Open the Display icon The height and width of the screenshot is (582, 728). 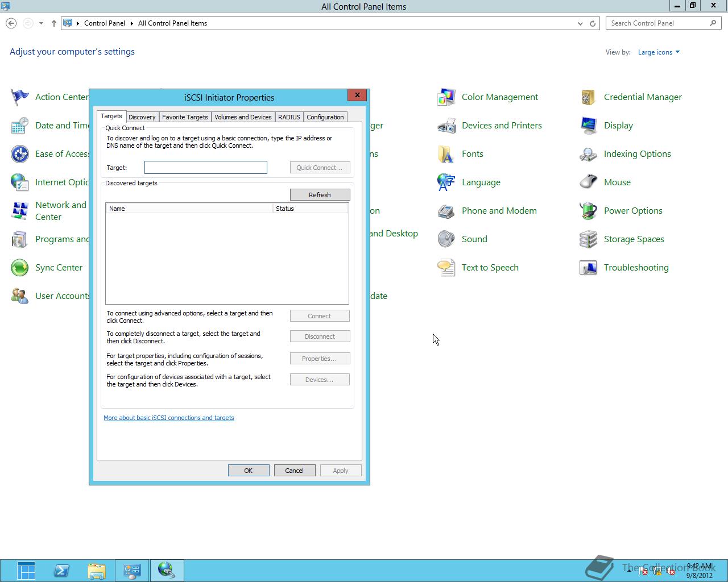(589, 126)
